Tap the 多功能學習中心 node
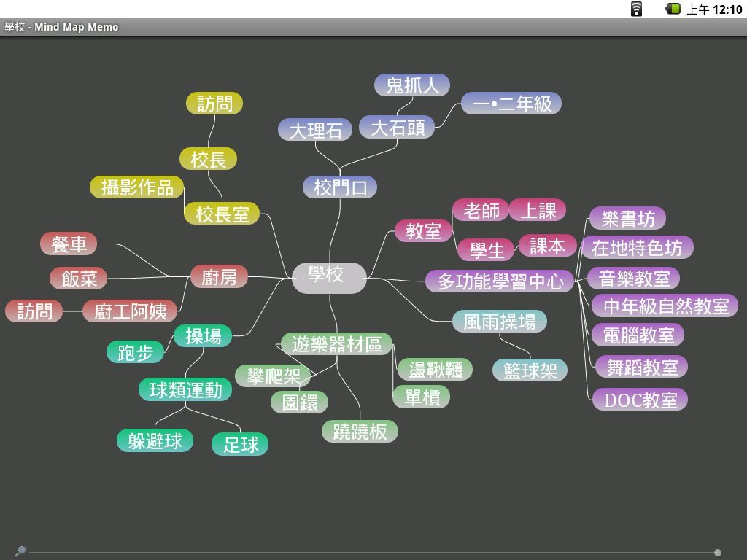The height and width of the screenshot is (560, 747). [500, 281]
